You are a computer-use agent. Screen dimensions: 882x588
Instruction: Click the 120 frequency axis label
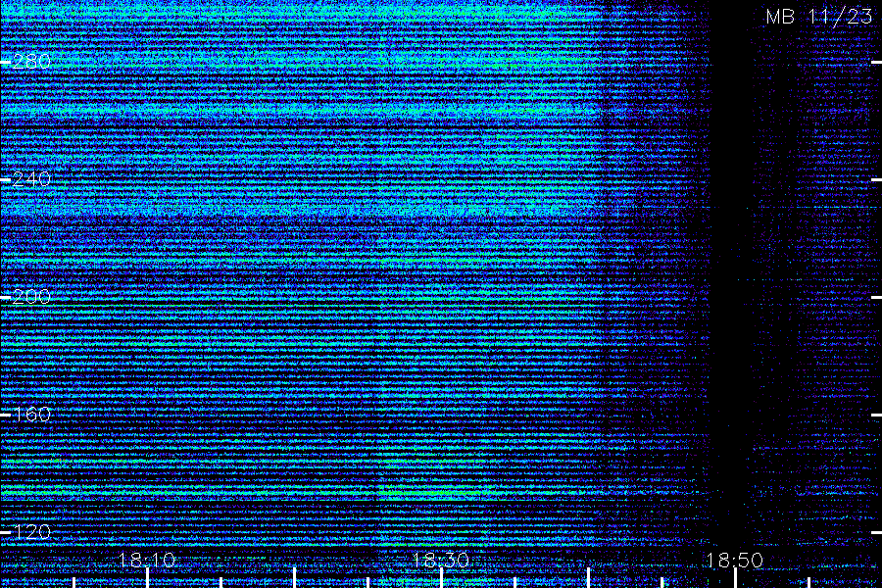click(x=31, y=532)
